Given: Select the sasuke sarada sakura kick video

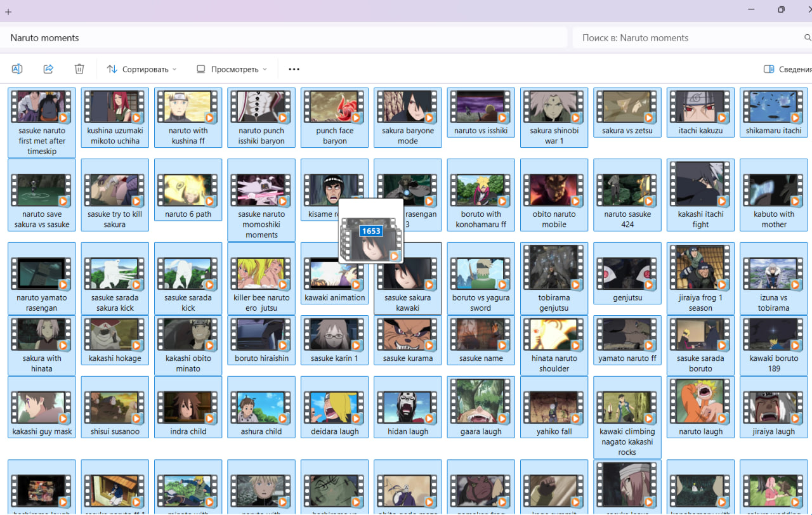Looking at the screenshot, I should pyautogui.click(x=115, y=278).
